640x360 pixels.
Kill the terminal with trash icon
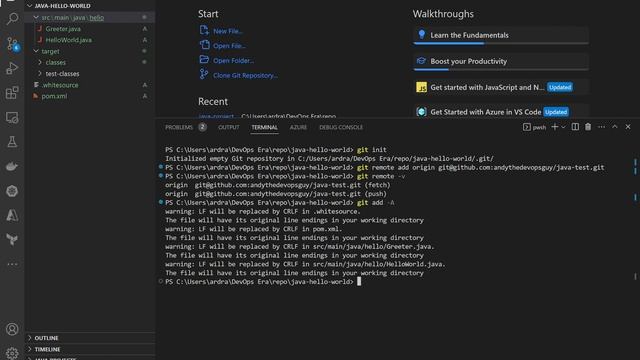pyautogui.click(x=588, y=127)
